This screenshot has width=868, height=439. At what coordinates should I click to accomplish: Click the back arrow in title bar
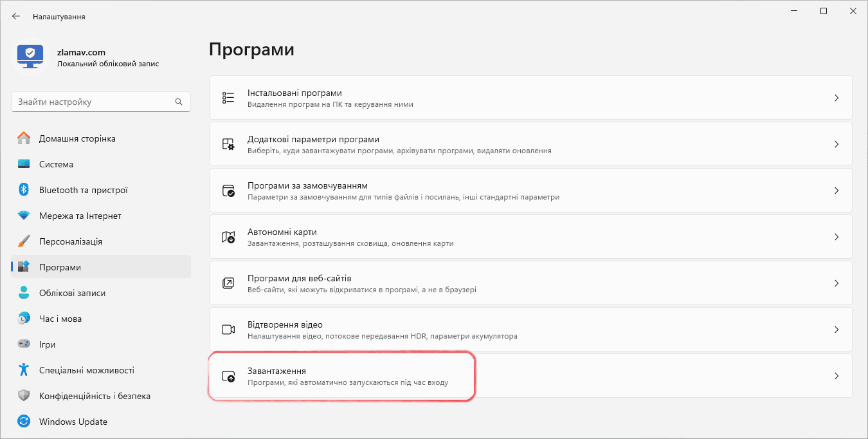coord(16,16)
